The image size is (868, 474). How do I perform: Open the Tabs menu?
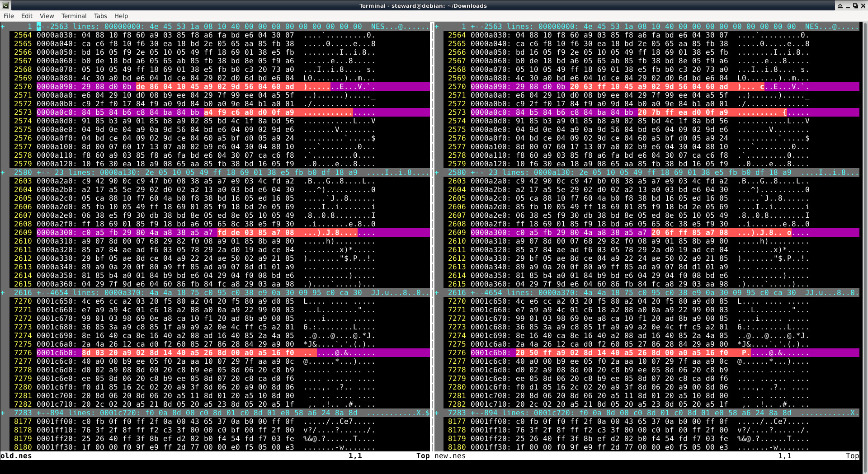100,16
